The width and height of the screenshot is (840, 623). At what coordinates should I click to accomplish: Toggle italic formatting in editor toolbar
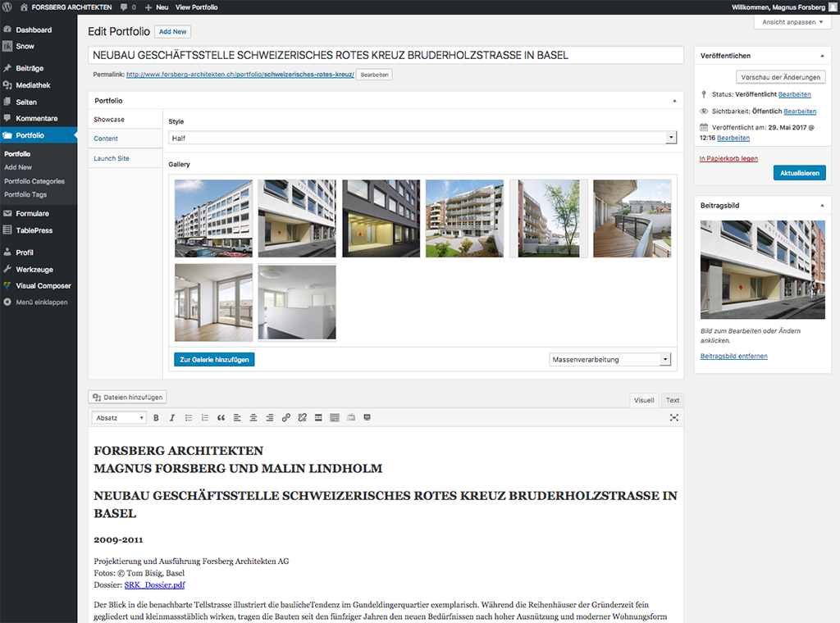click(x=172, y=418)
